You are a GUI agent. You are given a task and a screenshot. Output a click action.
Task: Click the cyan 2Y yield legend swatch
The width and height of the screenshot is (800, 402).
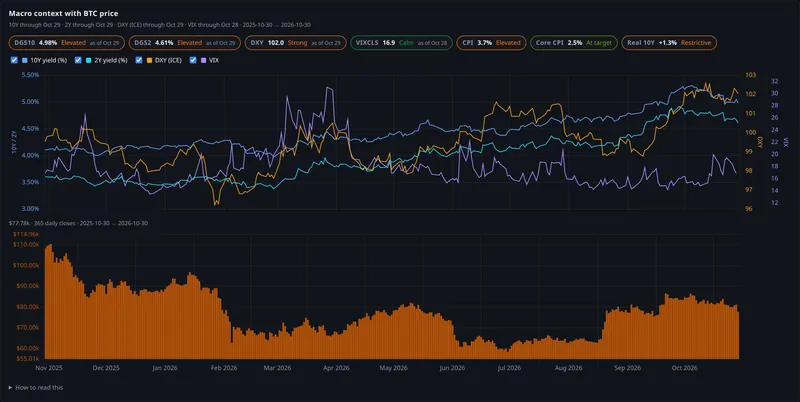pos(89,60)
